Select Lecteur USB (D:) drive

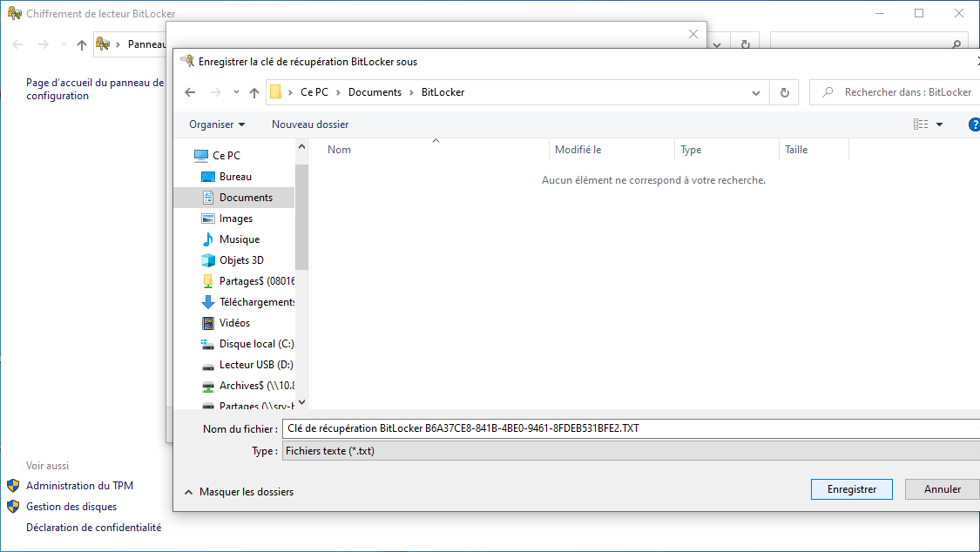[256, 365]
